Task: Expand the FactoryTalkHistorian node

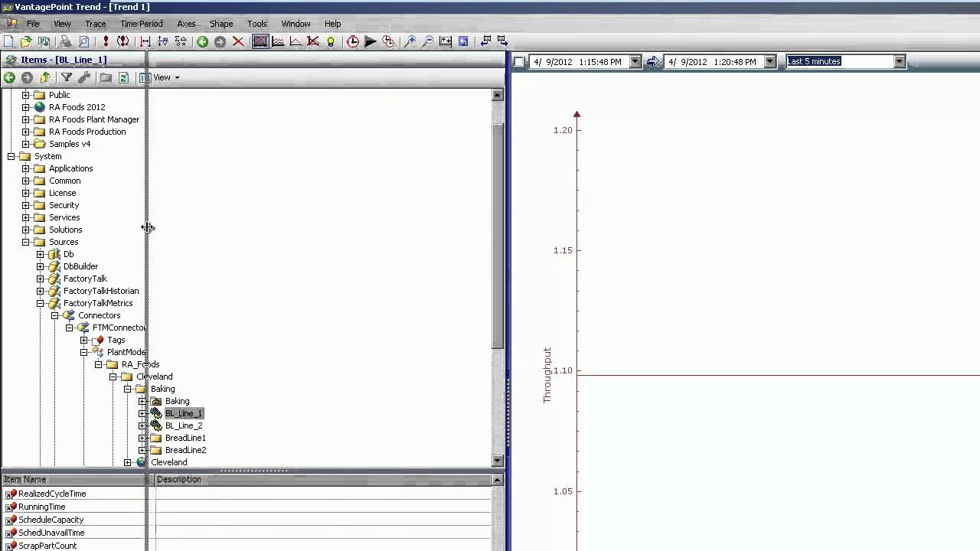Action: pyautogui.click(x=40, y=291)
